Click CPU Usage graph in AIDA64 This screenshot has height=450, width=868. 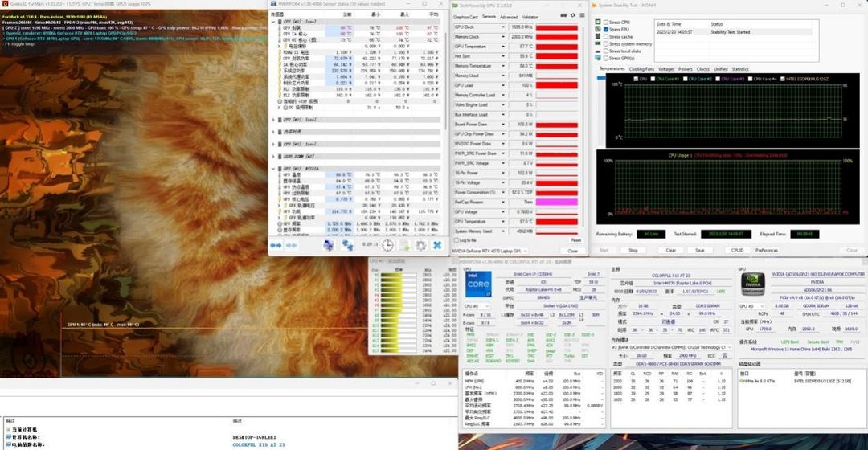(728, 186)
